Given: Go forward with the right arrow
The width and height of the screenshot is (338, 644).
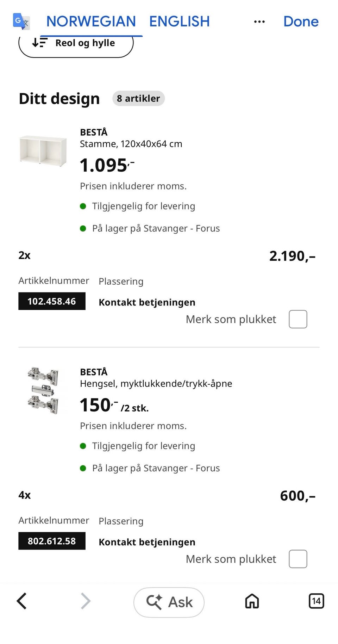Looking at the screenshot, I should pyautogui.click(x=86, y=601).
